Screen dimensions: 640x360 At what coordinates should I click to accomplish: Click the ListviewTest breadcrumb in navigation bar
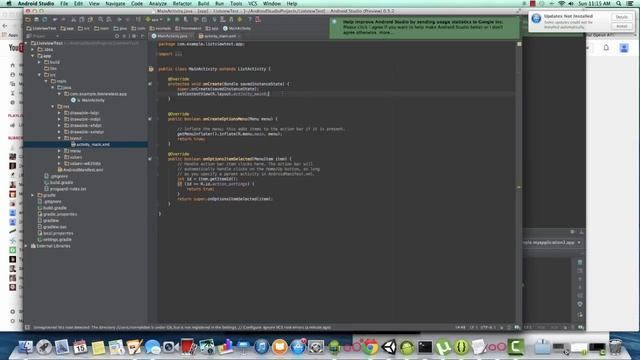coord(41,29)
